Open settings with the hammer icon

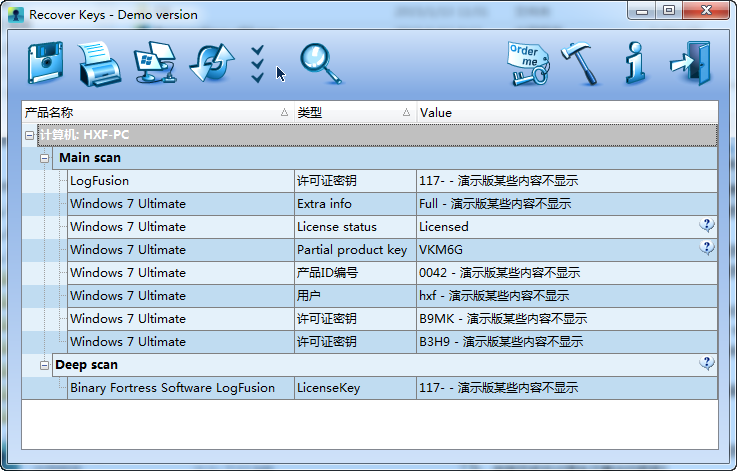[x=581, y=63]
